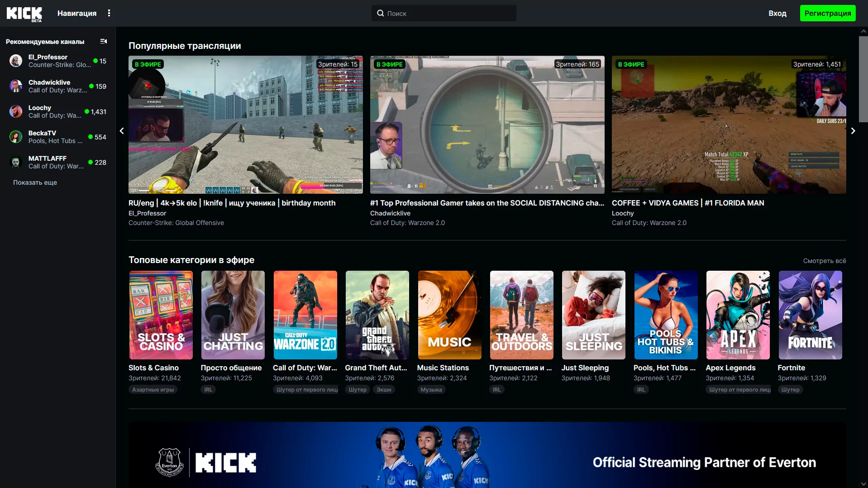Image resolution: width=868 pixels, height=488 pixels.
Task: Click the Экшн tag under Grand Theft Auto
Action: coord(384,389)
